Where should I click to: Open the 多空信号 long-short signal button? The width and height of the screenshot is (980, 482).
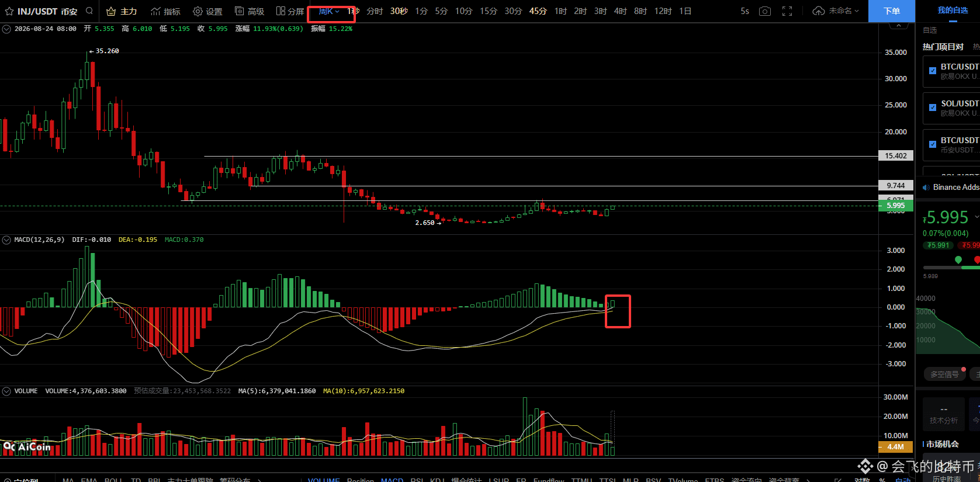pyautogui.click(x=944, y=374)
